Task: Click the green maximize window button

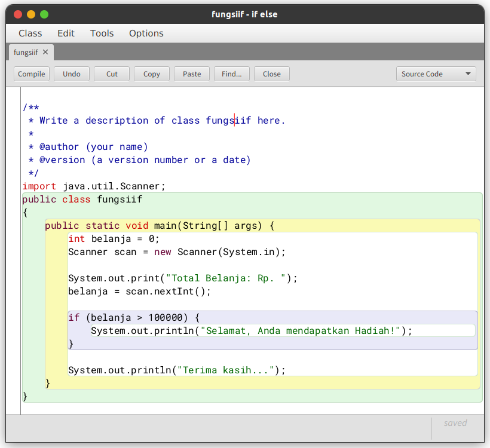Action: pyautogui.click(x=44, y=14)
